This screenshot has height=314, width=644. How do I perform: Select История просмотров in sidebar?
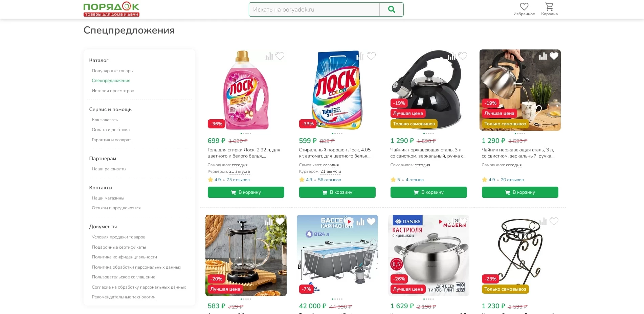tap(113, 91)
